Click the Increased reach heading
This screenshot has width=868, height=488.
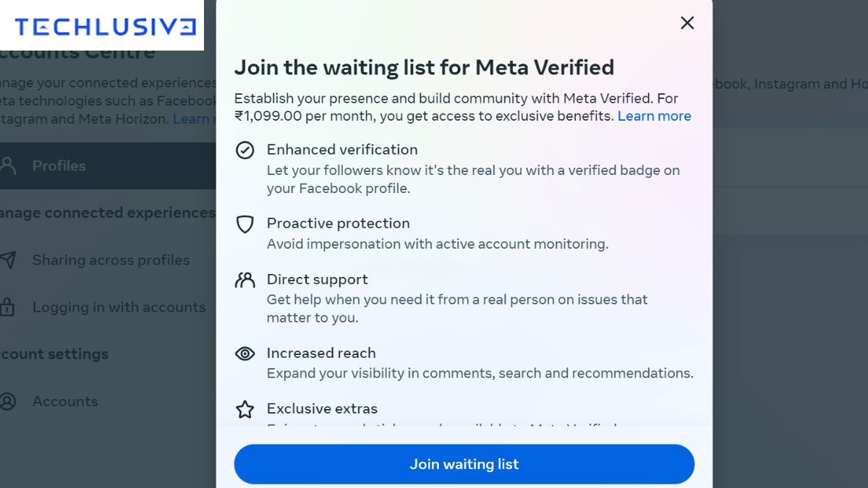(321, 353)
